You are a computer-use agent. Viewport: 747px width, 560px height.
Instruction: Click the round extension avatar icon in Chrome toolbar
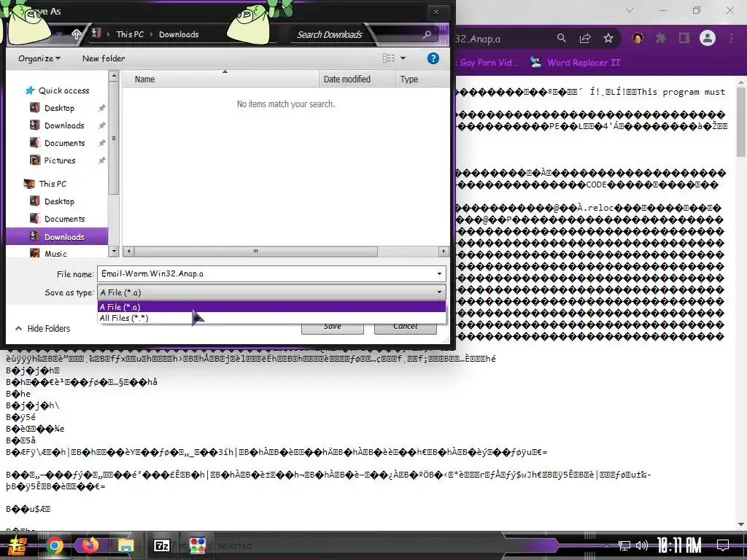click(x=638, y=38)
